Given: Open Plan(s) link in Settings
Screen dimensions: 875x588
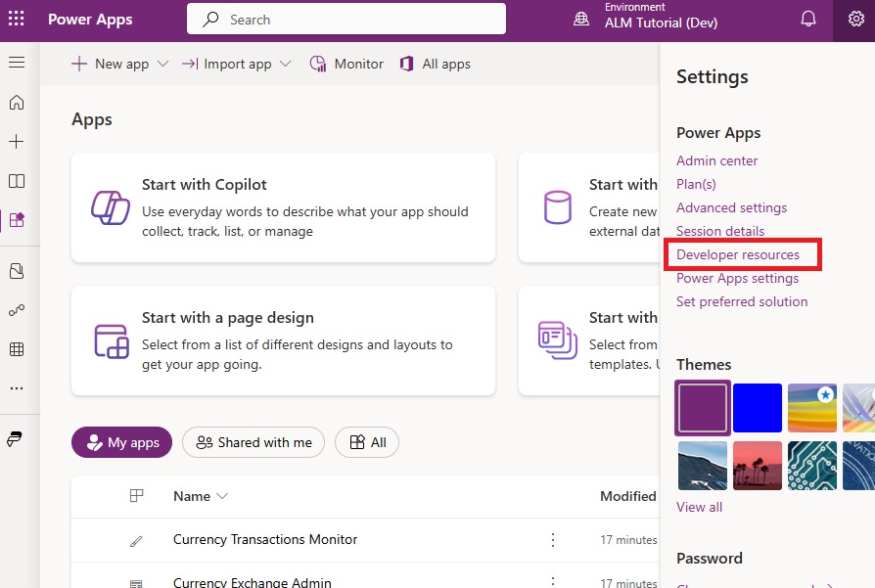Looking at the screenshot, I should click(696, 184).
